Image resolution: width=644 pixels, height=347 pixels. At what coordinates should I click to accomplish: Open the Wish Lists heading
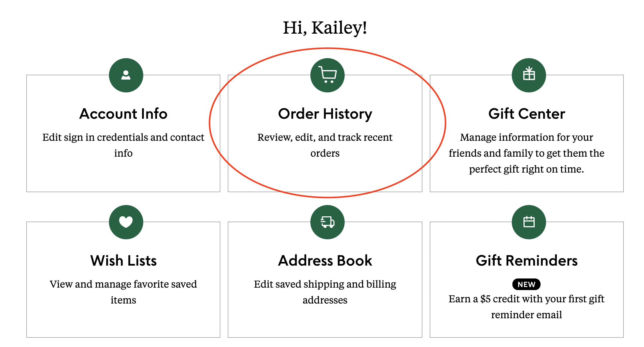(123, 261)
